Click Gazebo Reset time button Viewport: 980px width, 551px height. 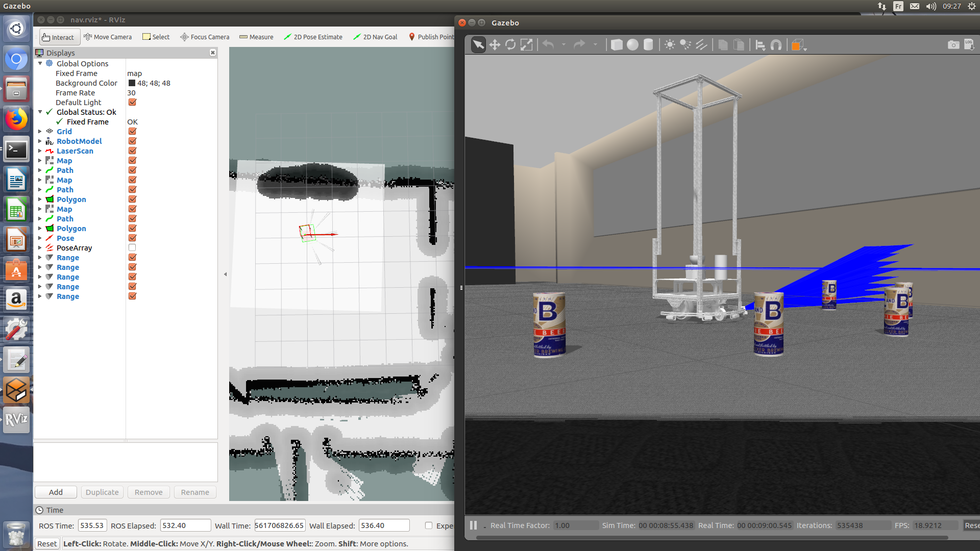(x=971, y=525)
